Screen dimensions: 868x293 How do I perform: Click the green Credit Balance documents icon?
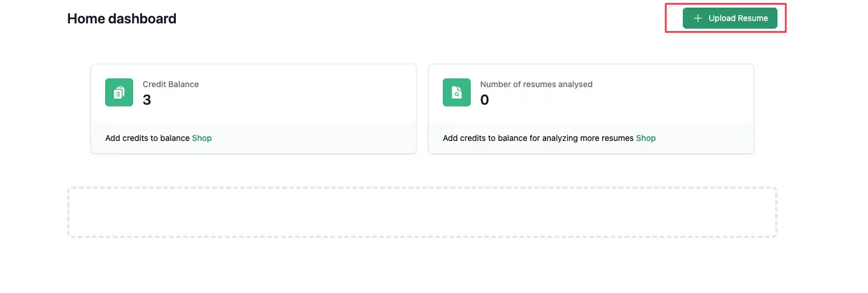click(119, 92)
